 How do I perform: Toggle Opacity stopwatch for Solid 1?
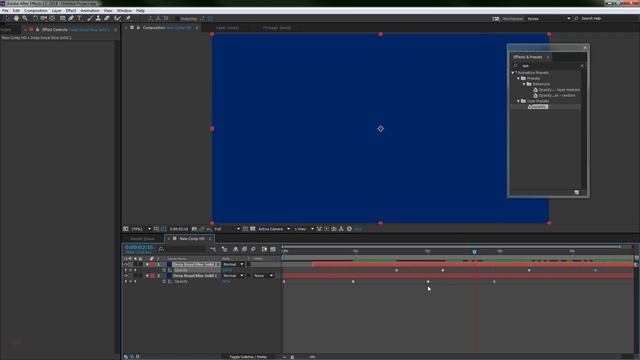tap(164, 282)
